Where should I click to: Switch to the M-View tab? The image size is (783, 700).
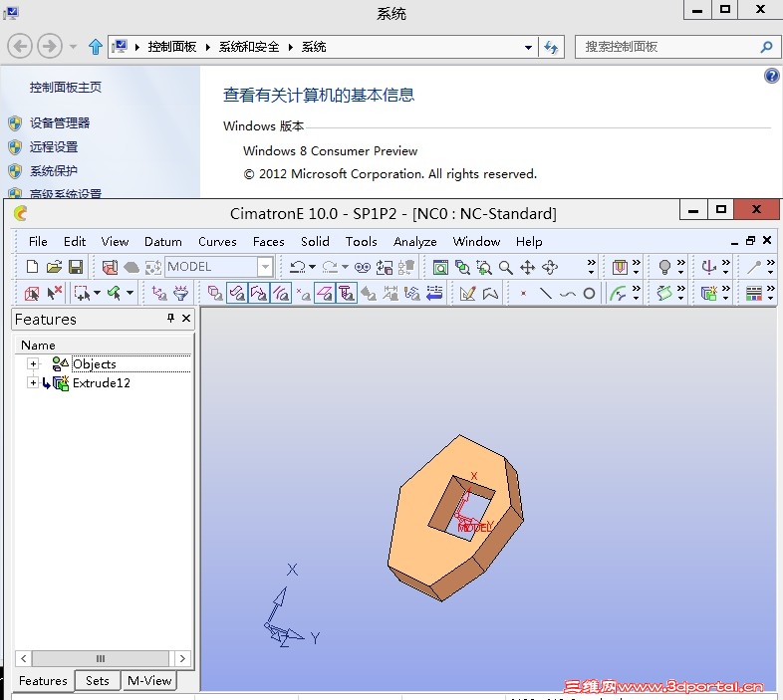[149, 681]
